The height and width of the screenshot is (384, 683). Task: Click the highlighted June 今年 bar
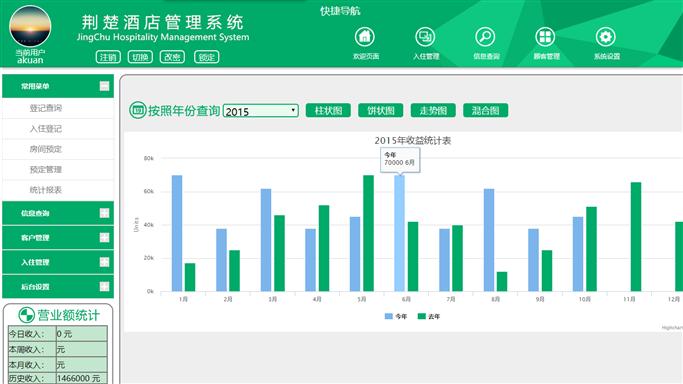(399, 233)
